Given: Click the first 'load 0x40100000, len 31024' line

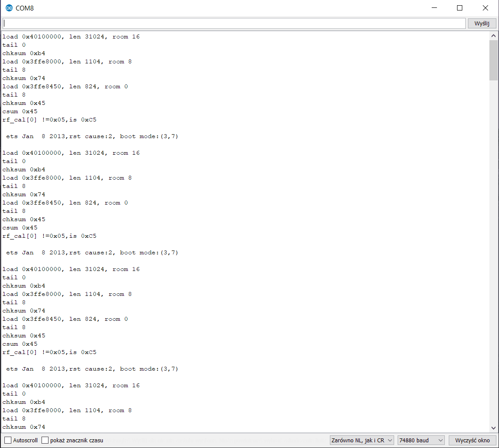Looking at the screenshot, I should pos(71,37).
